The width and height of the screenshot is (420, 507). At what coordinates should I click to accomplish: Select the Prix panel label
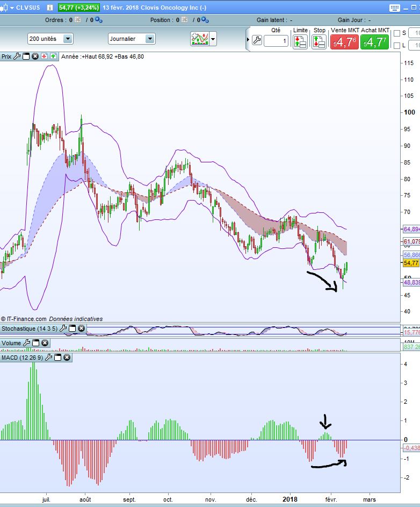coord(6,56)
